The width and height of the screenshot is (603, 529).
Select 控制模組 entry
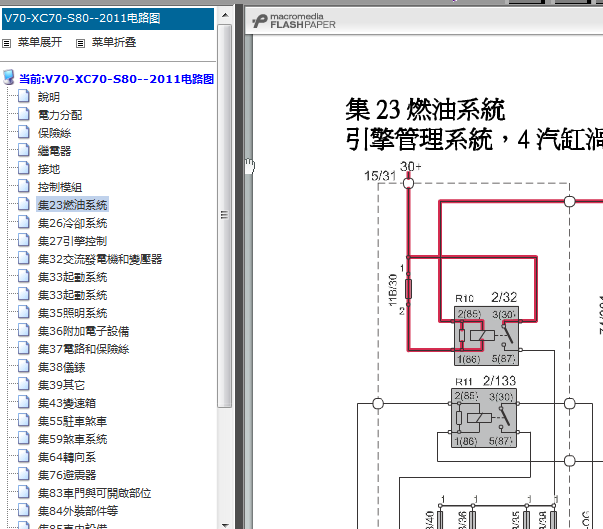click(x=60, y=187)
